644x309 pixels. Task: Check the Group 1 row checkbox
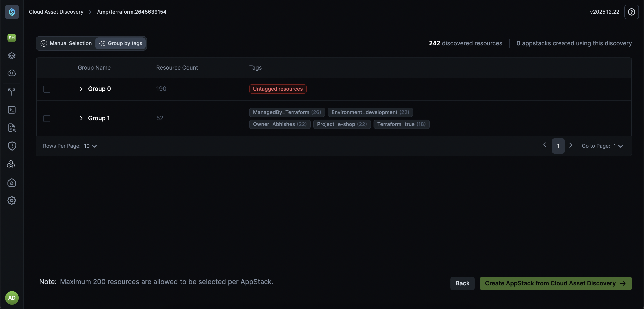(47, 118)
